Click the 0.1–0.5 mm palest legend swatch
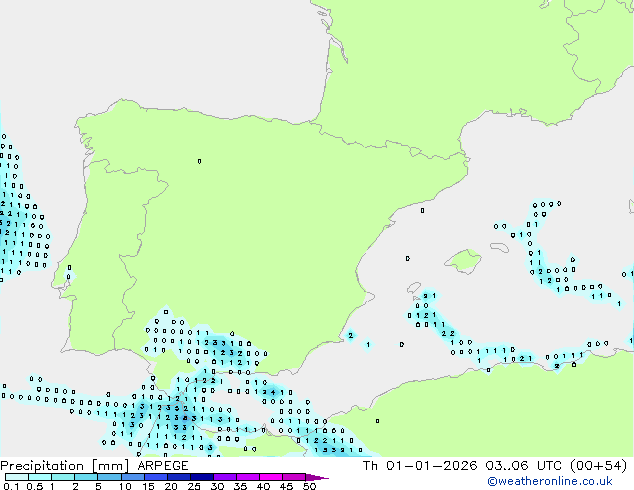The image size is (634, 490). 17,477
